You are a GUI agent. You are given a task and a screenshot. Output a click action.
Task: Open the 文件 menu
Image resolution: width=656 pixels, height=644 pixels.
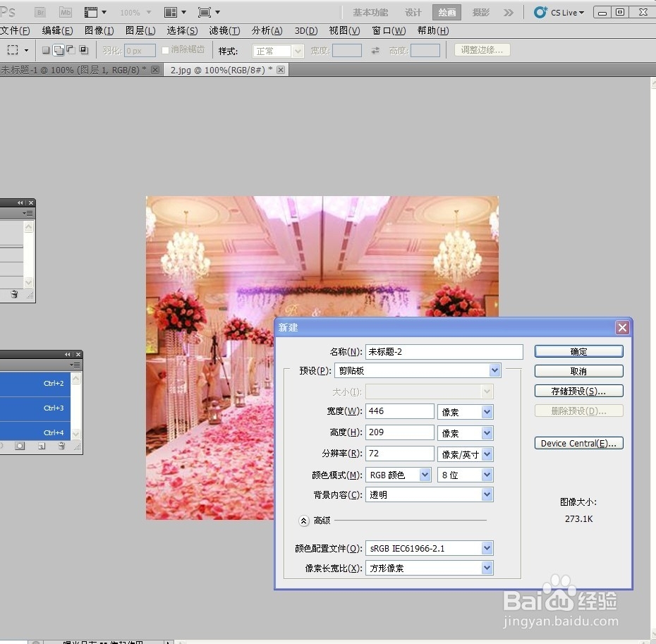click(15, 30)
